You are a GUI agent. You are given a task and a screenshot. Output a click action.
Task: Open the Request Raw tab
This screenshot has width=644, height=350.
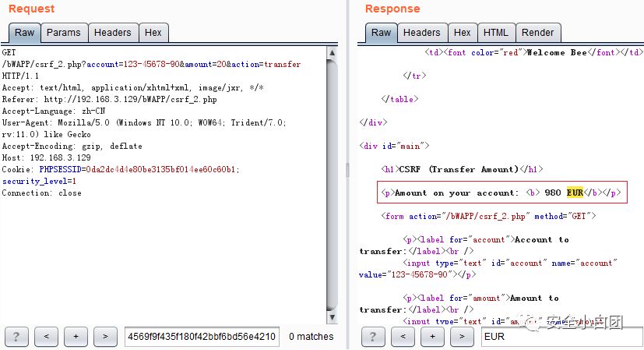point(24,33)
